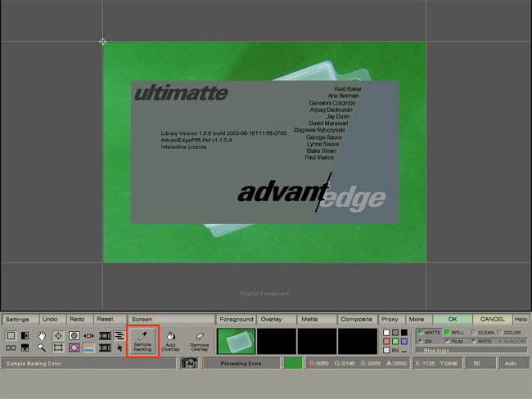Click the Redo button
The width and height of the screenshot is (532, 399).
click(x=79, y=320)
